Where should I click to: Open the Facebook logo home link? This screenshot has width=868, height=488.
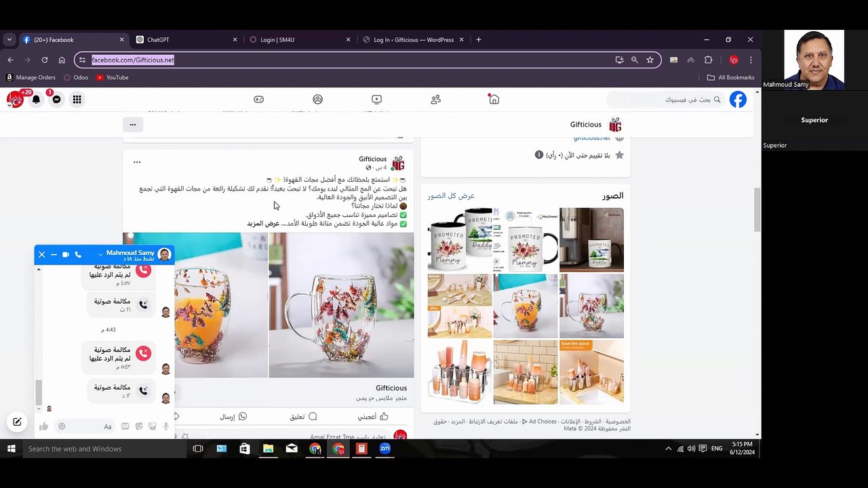click(x=738, y=100)
